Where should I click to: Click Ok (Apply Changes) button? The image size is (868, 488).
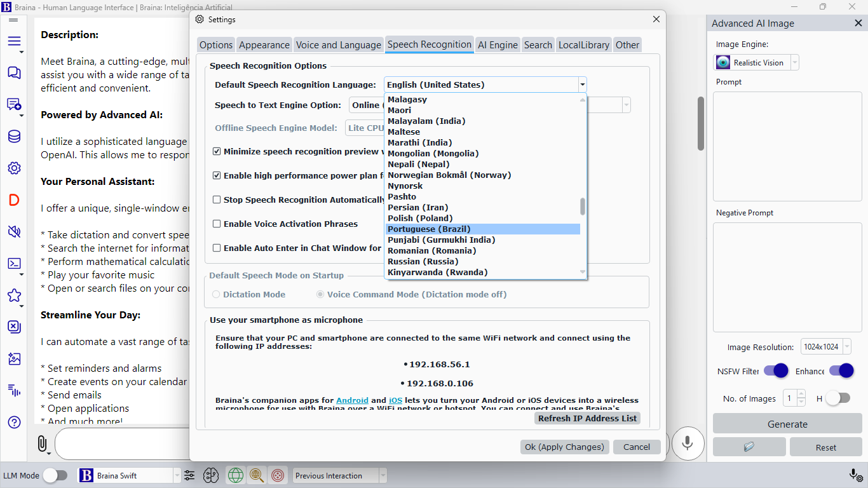coord(564,447)
